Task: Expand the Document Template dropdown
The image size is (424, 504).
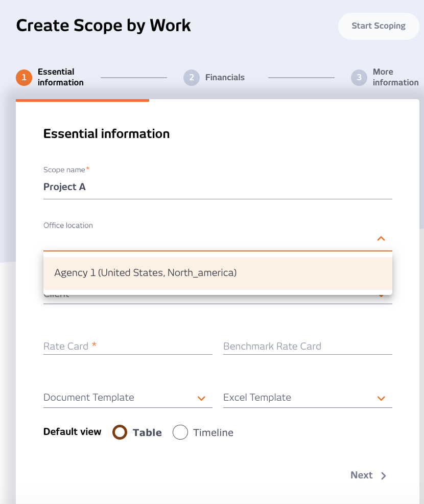Action: point(201,398)
